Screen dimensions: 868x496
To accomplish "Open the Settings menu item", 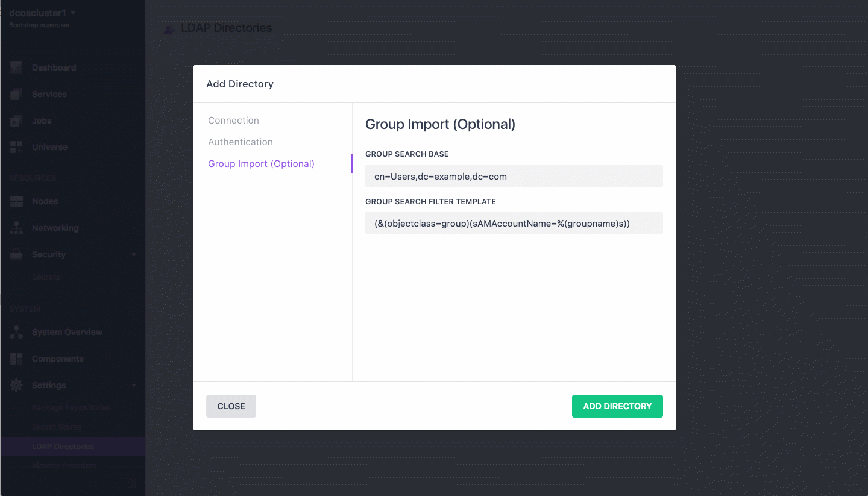I will coord(49,385).
